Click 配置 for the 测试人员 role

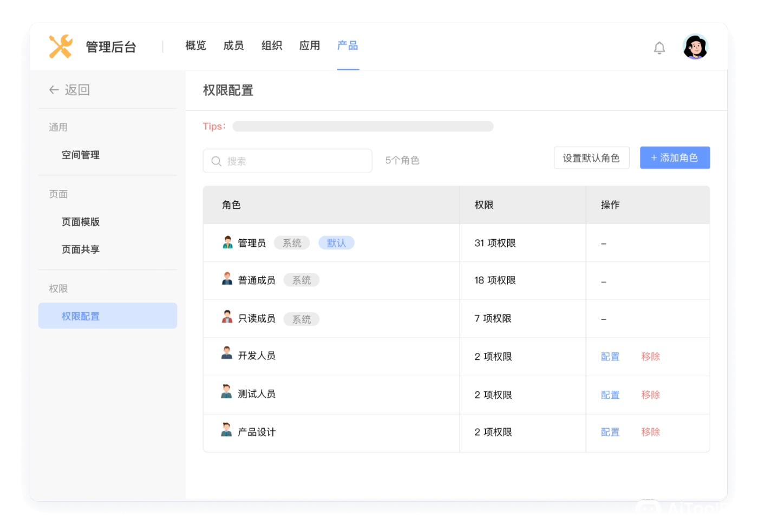(610, 395)
